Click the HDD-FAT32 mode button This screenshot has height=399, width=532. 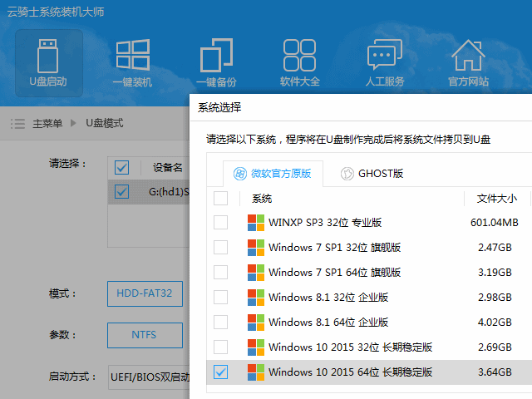[145, 293]
